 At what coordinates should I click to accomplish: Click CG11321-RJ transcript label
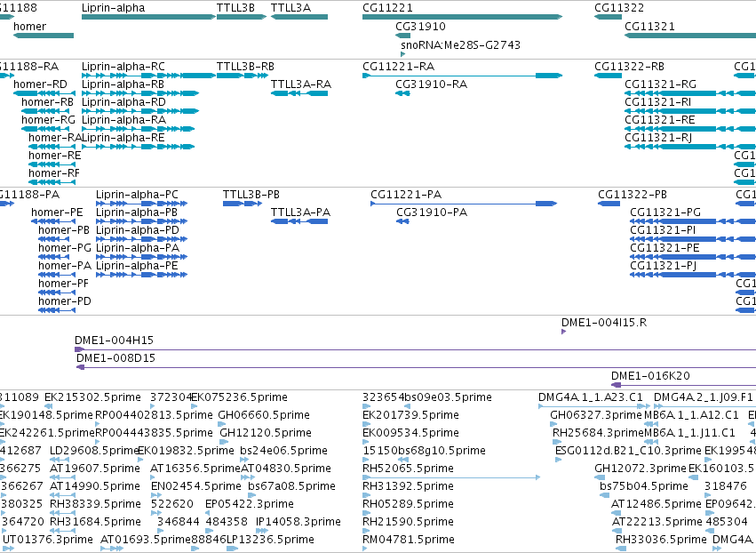click(658, 138)
